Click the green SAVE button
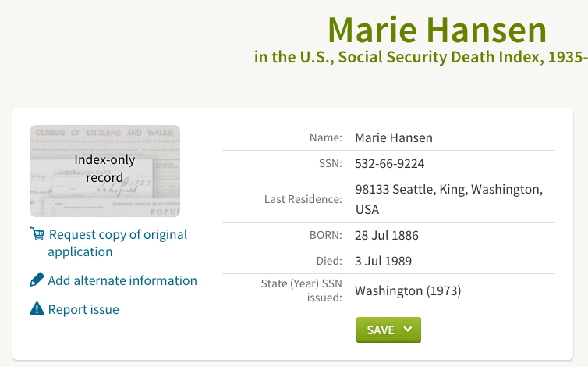This screenshot has height=367, width=588. [x=388, y=330]
